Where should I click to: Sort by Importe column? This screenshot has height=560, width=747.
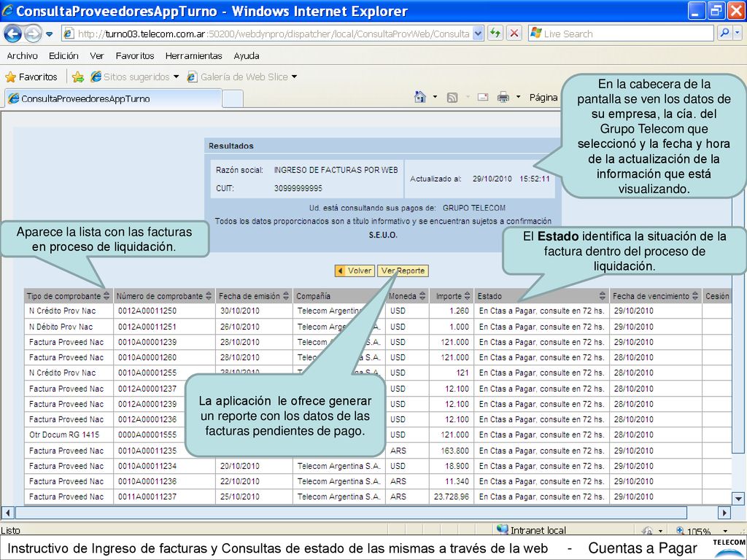(x=468, y=296)
